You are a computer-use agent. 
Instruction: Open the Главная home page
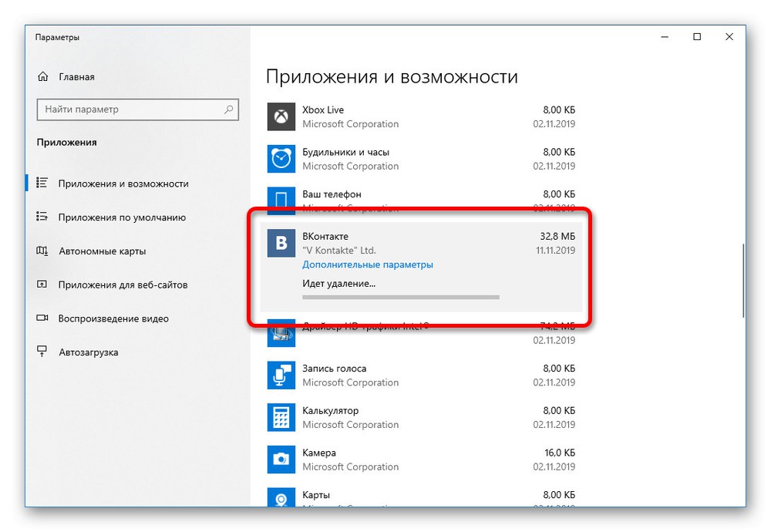[x=76, y=76]
